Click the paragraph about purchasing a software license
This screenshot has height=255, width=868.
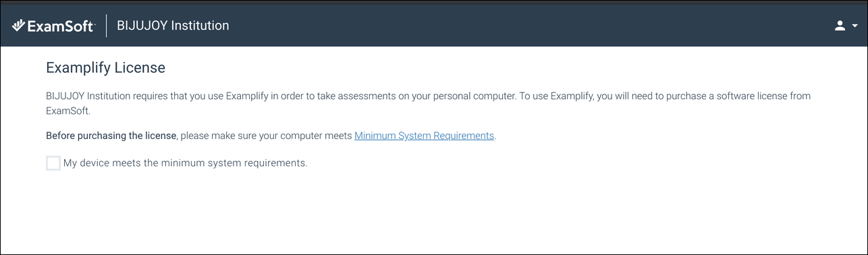pos(428,103)
